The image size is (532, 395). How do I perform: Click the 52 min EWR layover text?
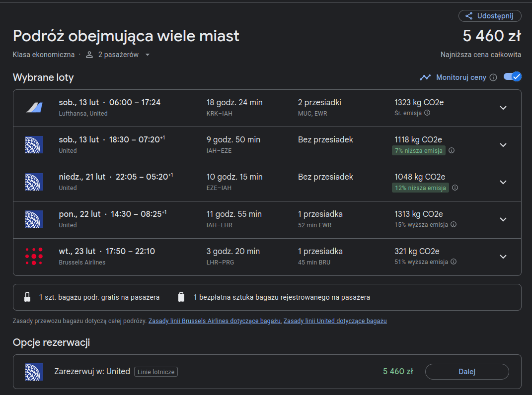pos(314,225)
